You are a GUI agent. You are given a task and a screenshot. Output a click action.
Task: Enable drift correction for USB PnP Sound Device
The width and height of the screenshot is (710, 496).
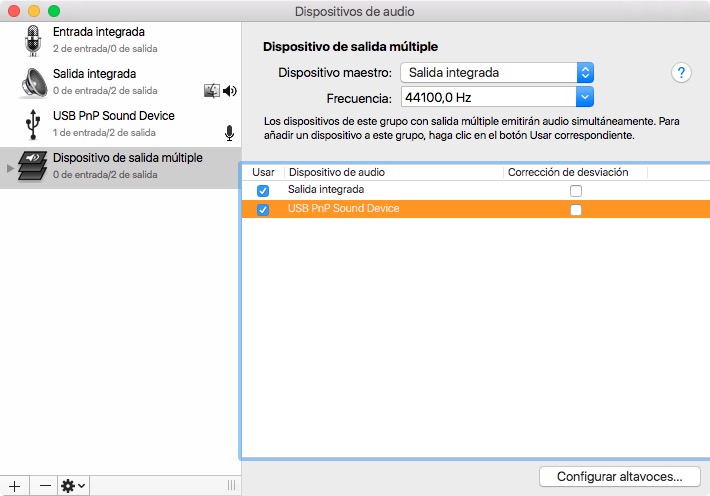576,210
